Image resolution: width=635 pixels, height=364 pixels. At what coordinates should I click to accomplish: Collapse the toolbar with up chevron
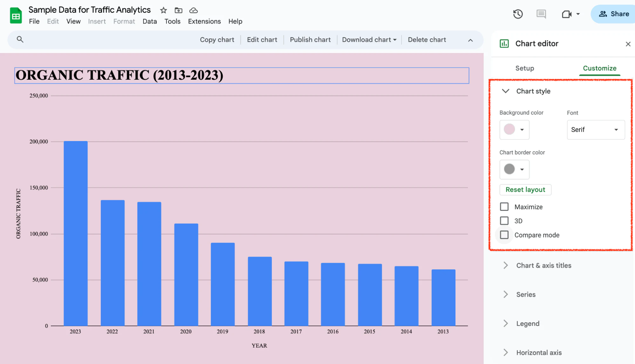[470, 40]
